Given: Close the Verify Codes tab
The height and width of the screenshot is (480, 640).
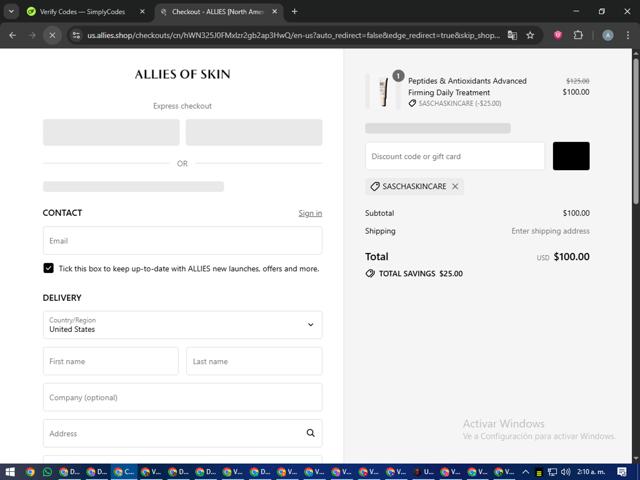Looking at the screenshot, I should pos(142,12).
